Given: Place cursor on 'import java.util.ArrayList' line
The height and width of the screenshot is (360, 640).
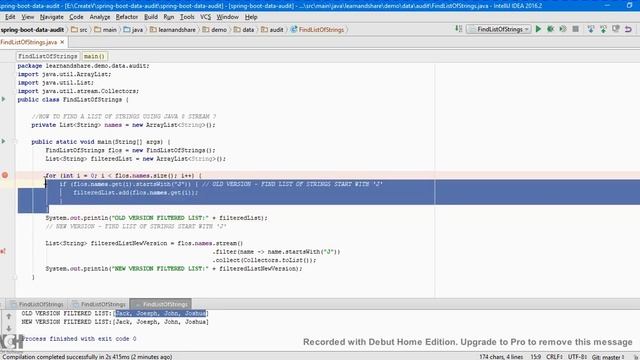Looking at the screenshot, I should click(64, 74).
